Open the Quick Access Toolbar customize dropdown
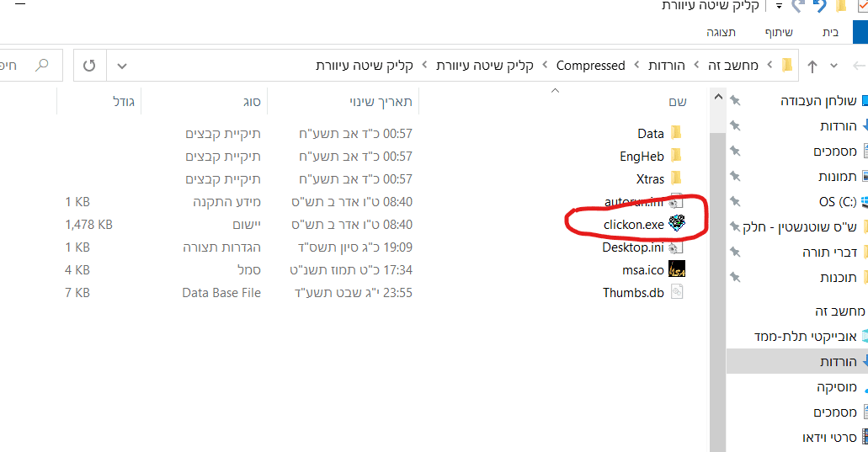Image resolution: width=868 pixels, height=452 pixels. (779, 6)
